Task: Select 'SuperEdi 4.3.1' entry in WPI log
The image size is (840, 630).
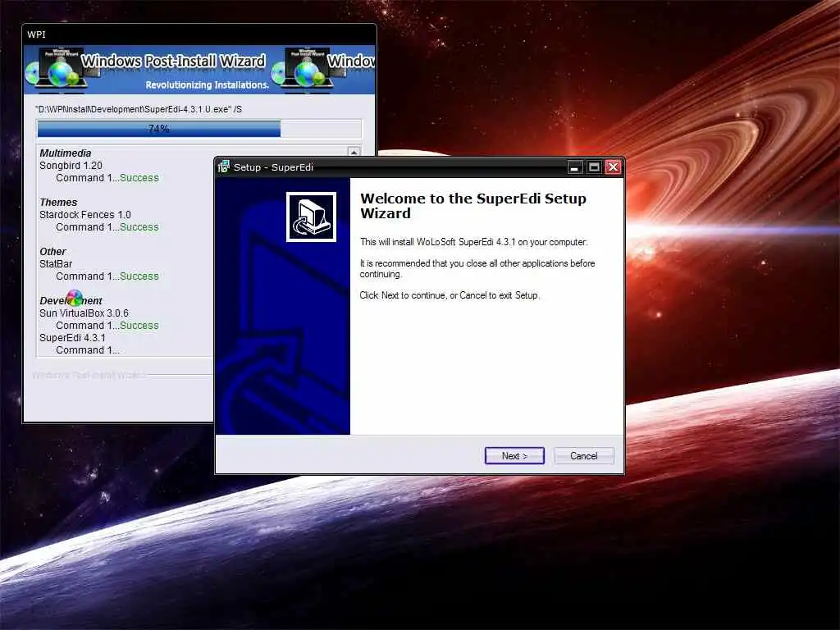Action: tap(72, 338)
